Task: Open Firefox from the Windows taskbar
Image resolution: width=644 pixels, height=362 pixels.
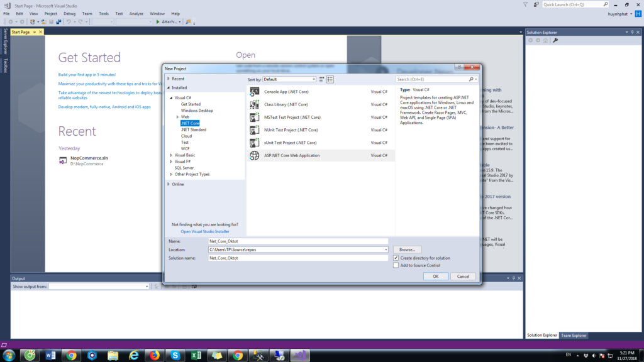Action: tap(153, 355)
